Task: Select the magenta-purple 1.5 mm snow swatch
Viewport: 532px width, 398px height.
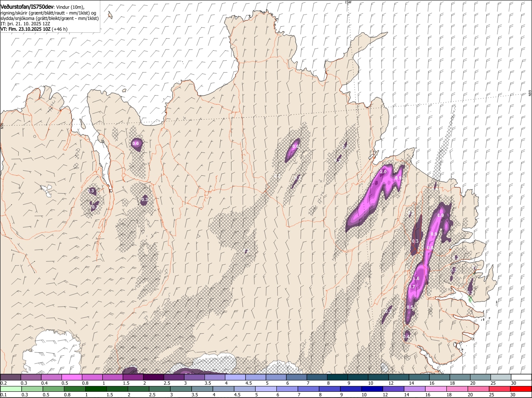Action: 133,377
